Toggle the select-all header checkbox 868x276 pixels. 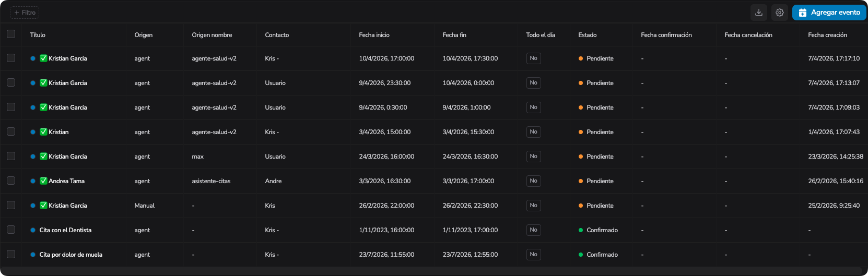[x=11, y=34]
